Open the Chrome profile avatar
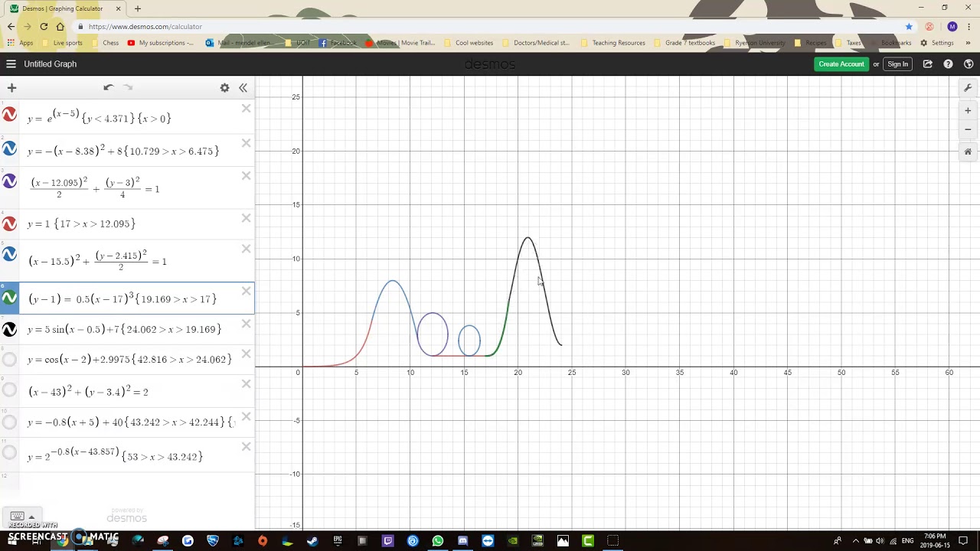The width and height of the screenshot is (980, 551). [x=952, y=27]
